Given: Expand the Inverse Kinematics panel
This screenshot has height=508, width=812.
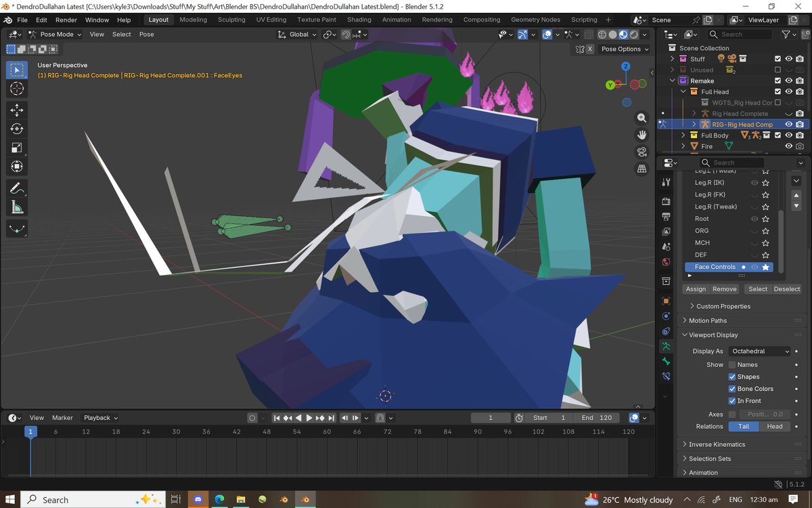Looking at the screenshot, I should 717,444.
